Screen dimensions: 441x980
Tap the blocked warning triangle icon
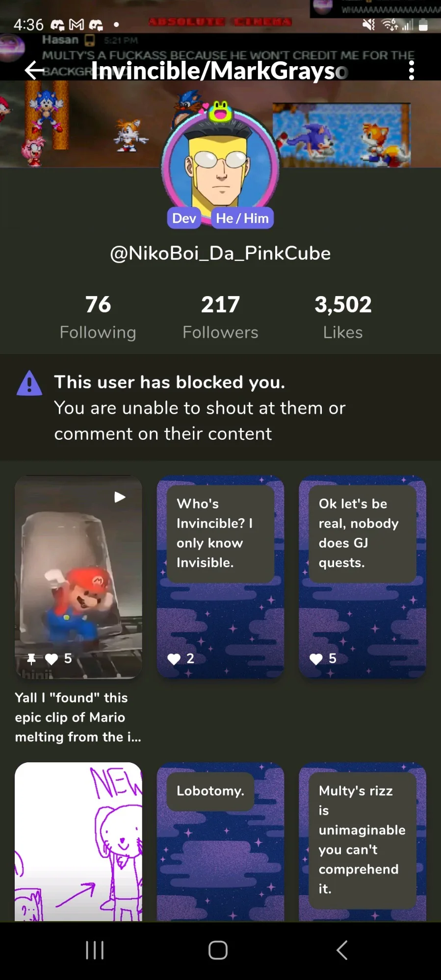point(29,383)
